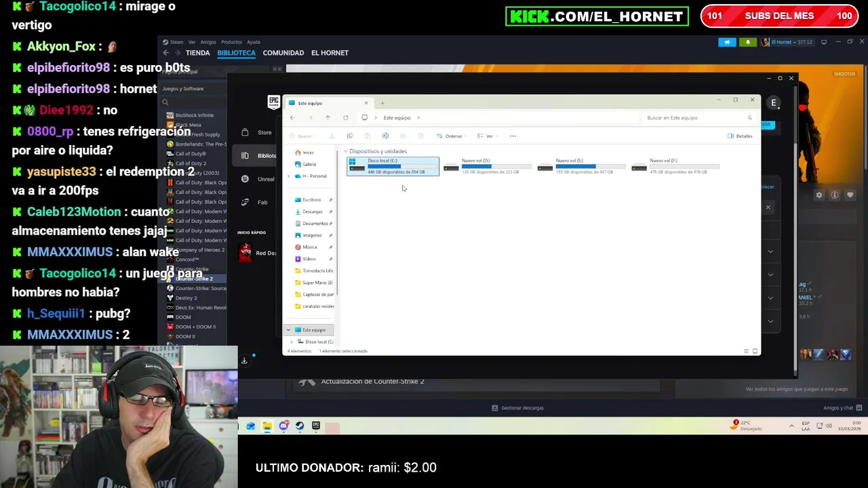Click Steam announcements megaphone icon

tap(727, 42)
